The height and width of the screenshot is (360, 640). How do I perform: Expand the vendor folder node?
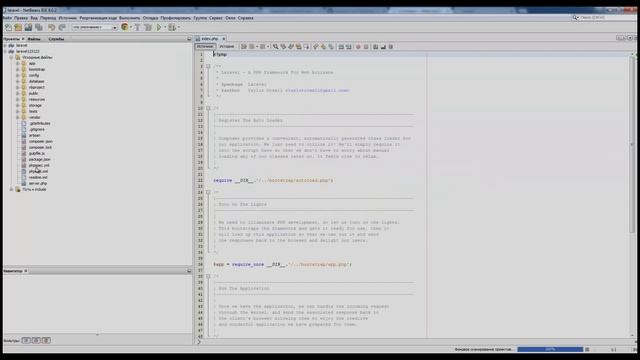click(x=18, y=117)
